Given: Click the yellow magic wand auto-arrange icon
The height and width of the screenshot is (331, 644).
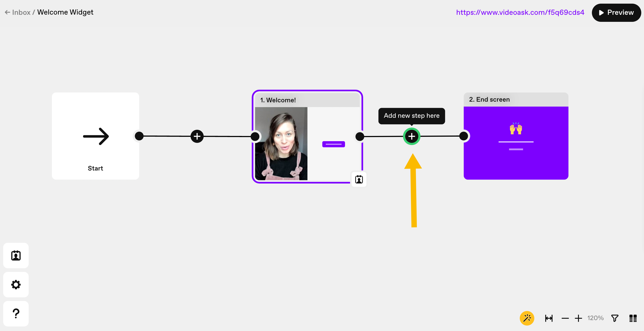Looking at the screenshot, I should [527, 318].
